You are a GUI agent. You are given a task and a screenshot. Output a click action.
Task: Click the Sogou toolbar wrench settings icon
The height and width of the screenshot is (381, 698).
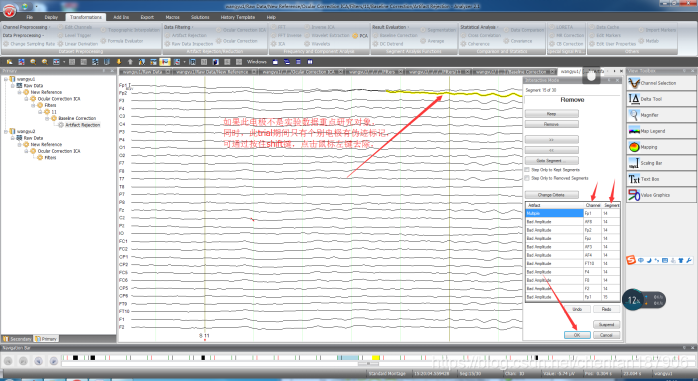(689, 260)
